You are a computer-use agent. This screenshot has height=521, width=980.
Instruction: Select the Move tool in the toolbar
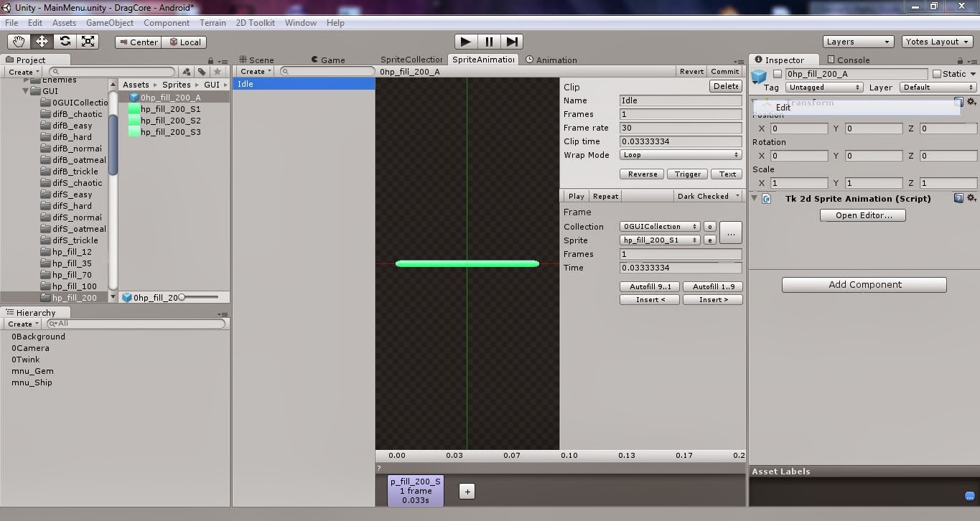(x=42, y=42)
